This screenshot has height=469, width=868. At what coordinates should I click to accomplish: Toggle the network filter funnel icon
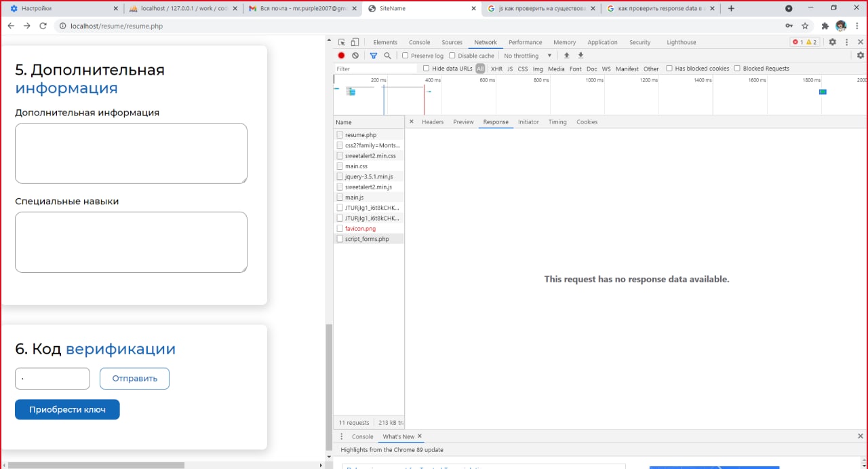click(374, 56)
